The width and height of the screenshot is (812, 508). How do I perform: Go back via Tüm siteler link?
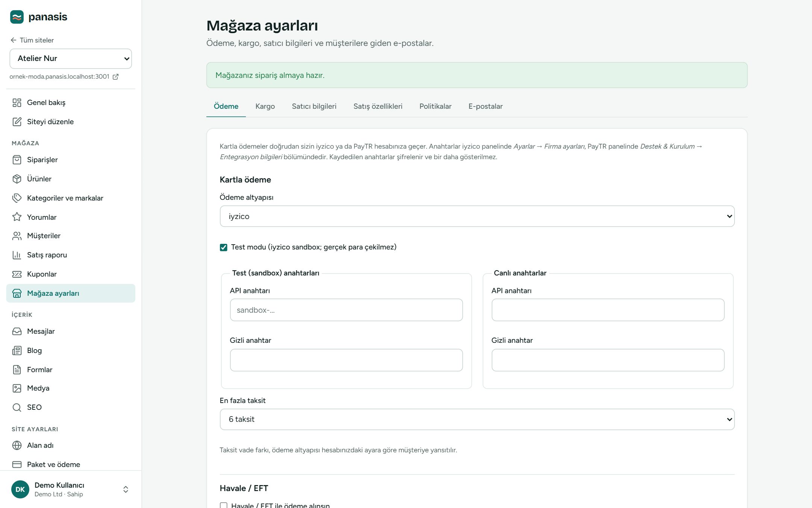32,40
